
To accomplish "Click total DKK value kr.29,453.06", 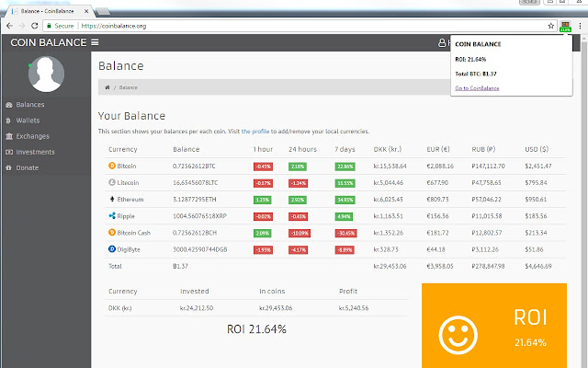I will [390, 266].
